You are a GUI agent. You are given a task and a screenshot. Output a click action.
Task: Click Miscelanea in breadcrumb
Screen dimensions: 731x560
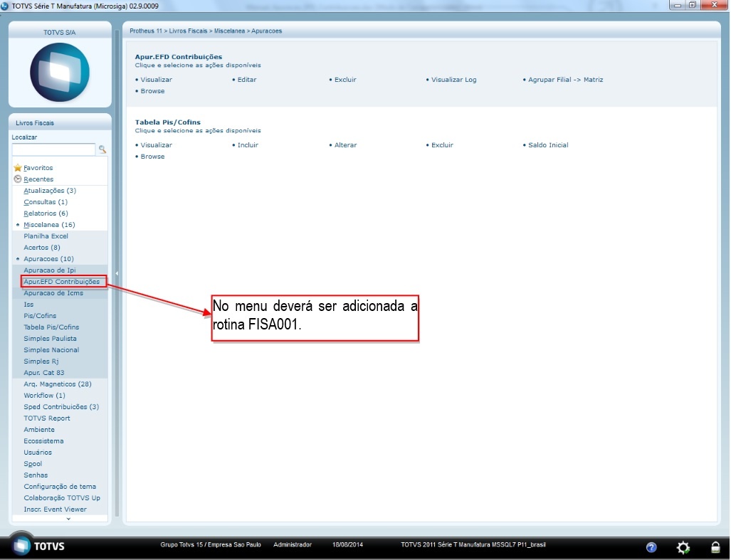[229, 31]
